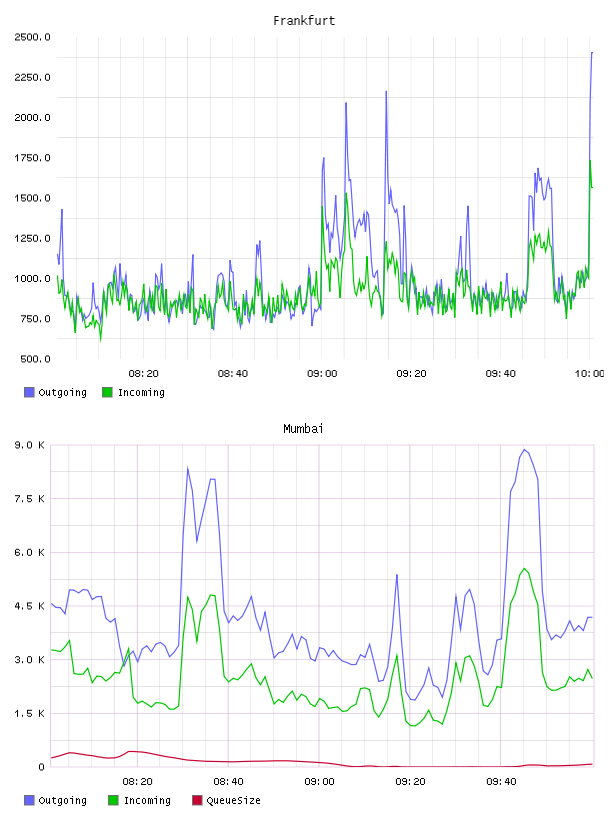
Task: Click the 09:00 time label in Frankfurt chart
Action: tap(322, 374)
